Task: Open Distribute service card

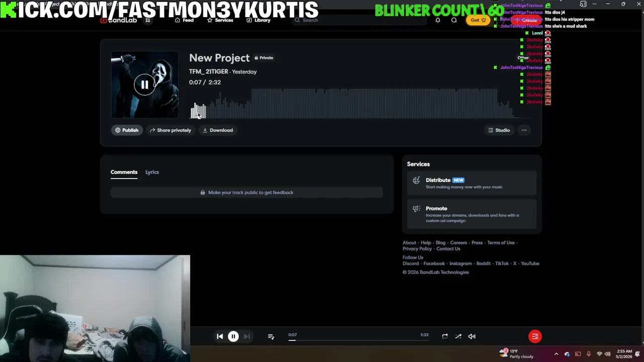Action: tap(471, 183)
